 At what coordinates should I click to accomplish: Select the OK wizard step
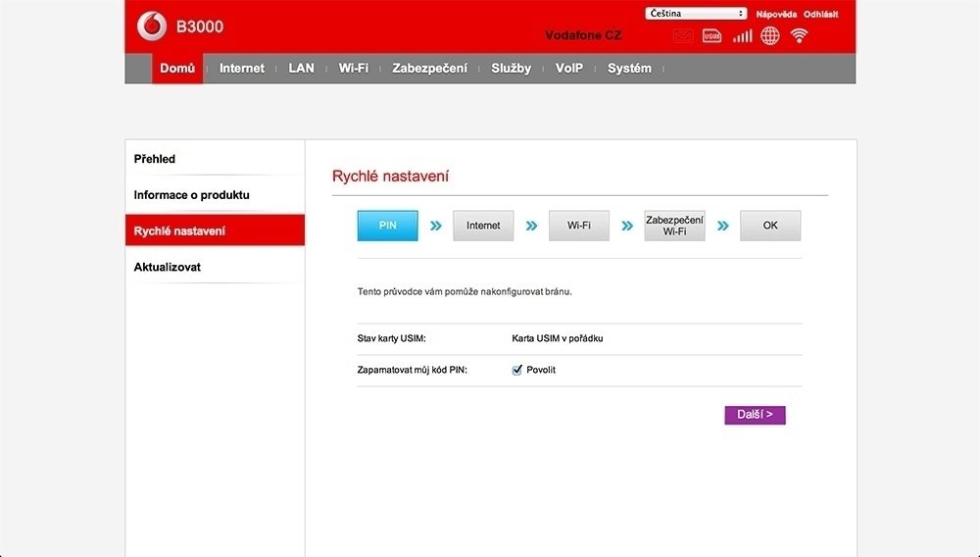click(770, 226)
